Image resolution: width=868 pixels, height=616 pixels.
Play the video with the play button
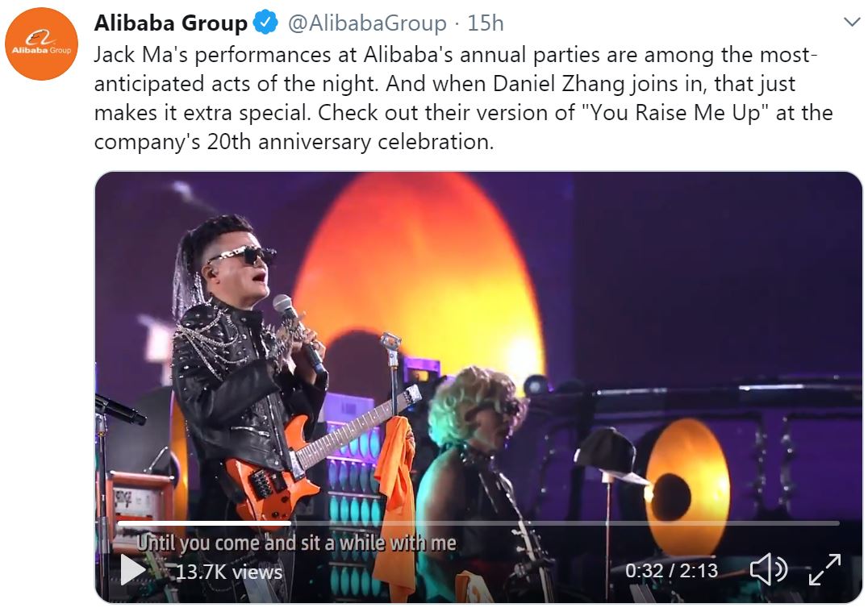click(x=132, y=569)
